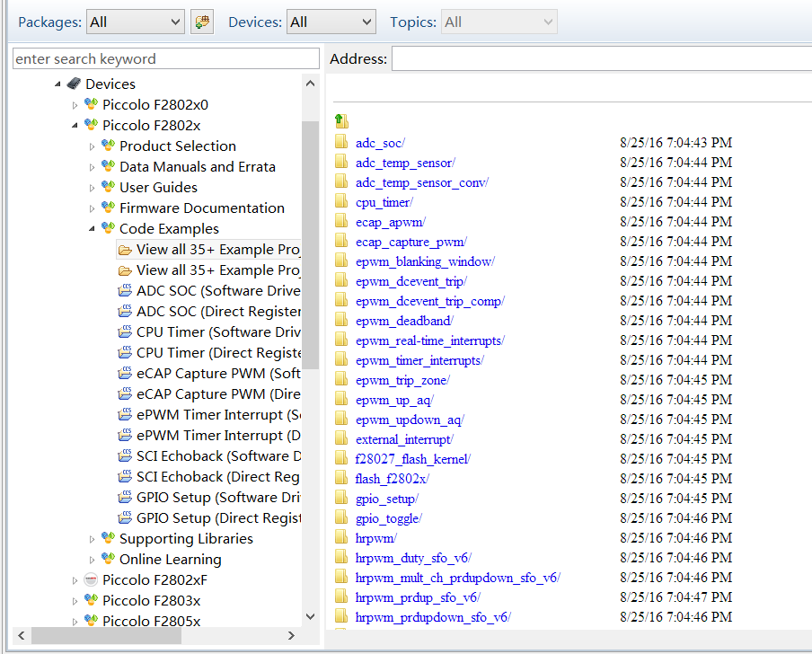Viewport: 812px width, 654px height.
Task: Expand Piccolo F2803x node
Action: pos(75,601)
